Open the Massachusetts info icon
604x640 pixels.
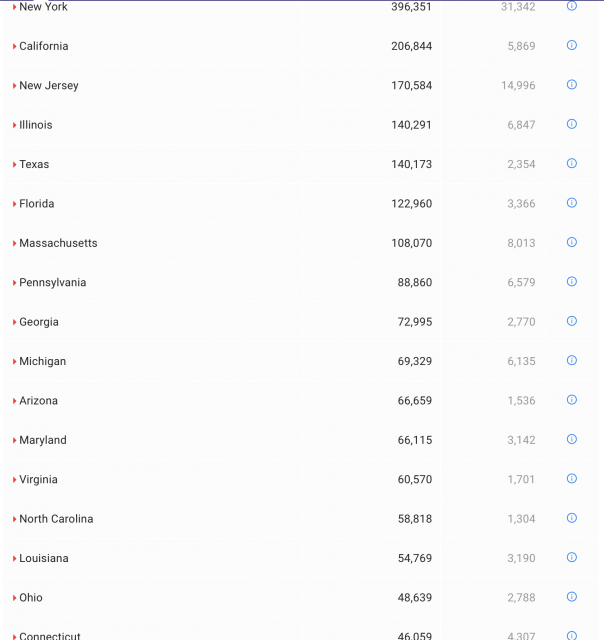572,242
